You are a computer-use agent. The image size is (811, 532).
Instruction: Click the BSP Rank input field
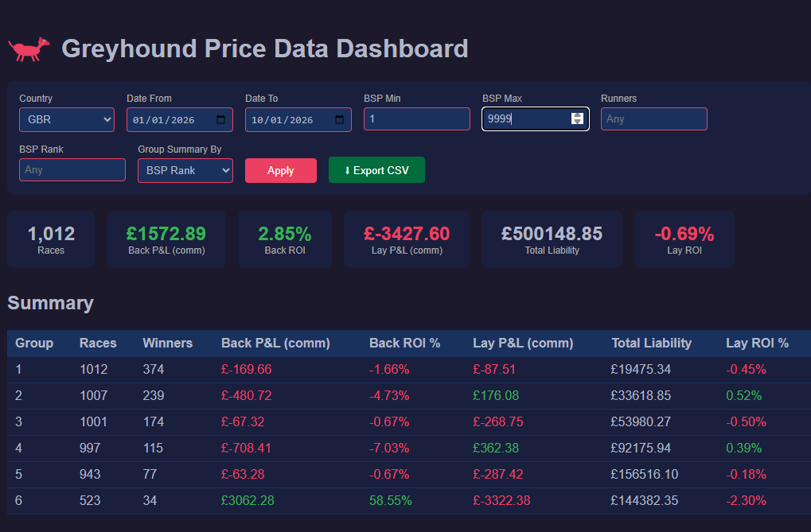pyautogui.click(x=72, y=169)
